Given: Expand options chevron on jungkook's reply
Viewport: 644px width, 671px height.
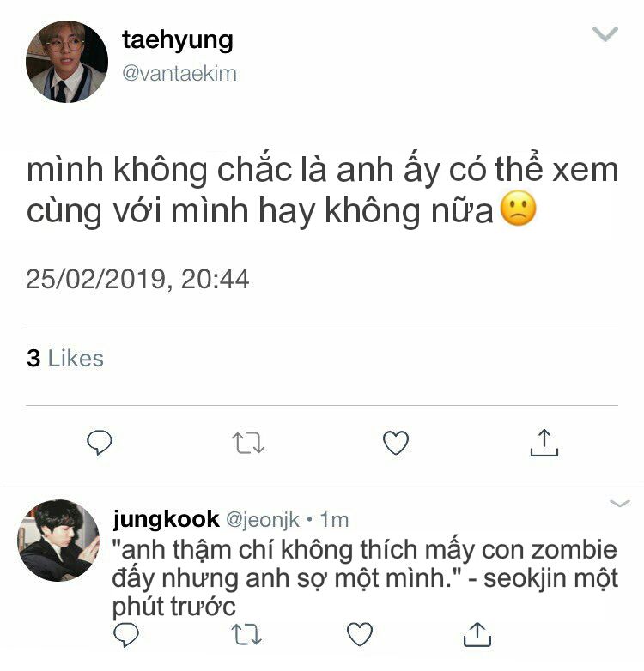Looking at the screenshot, I should [x=620, y=503].
